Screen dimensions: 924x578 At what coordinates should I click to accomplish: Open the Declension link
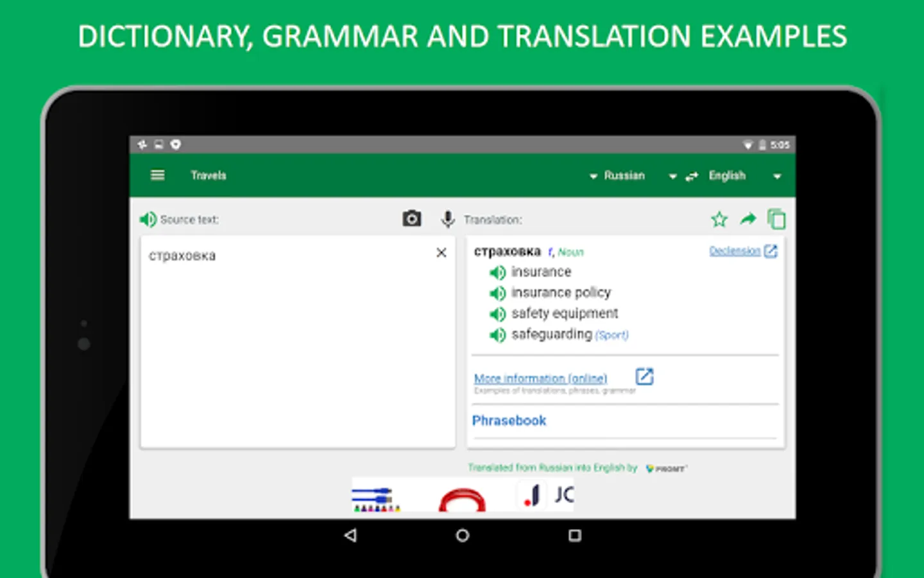point(735,251)
